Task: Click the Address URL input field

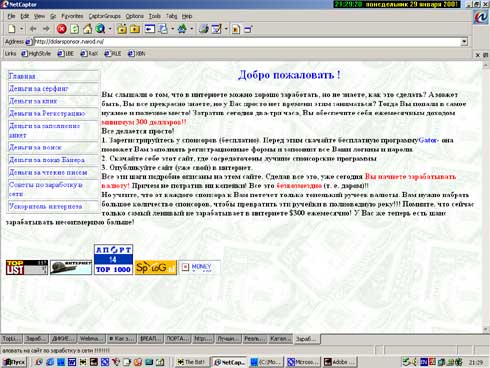Action: click(x=247, y=42)
